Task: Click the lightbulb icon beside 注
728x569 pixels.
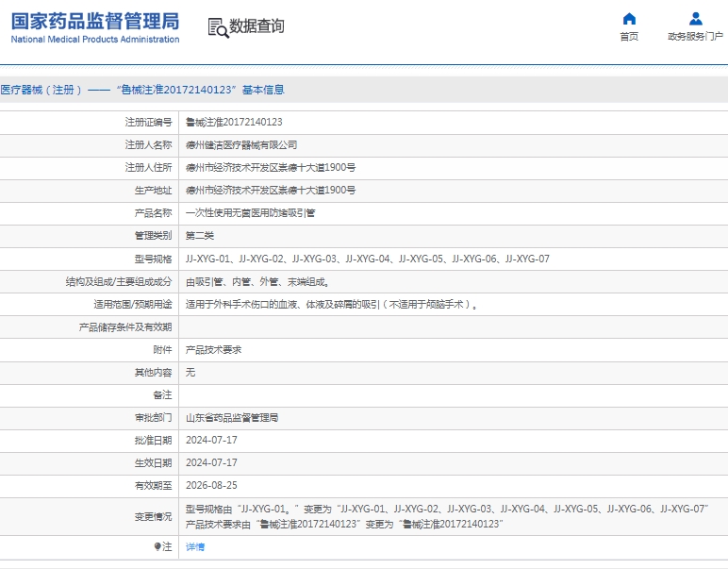Action: 157,546
